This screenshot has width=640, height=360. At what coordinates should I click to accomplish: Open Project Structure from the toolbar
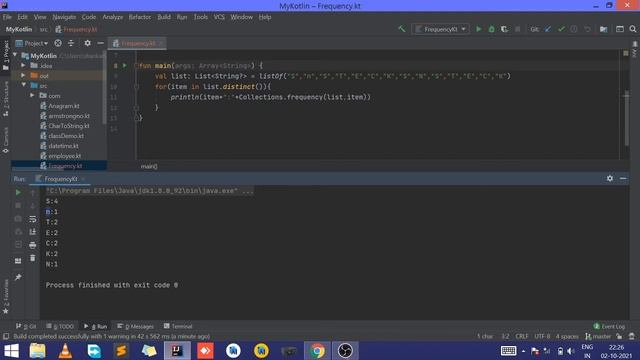[604, 29]
